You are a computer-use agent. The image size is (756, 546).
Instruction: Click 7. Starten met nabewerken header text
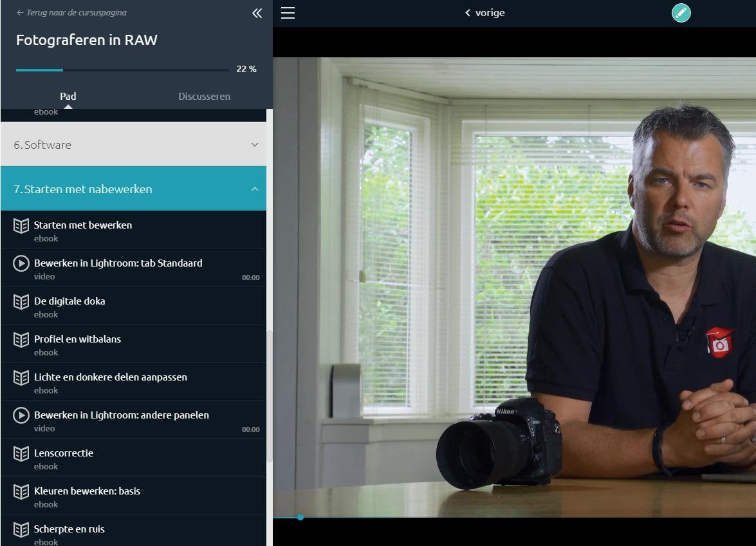point(83,189)
